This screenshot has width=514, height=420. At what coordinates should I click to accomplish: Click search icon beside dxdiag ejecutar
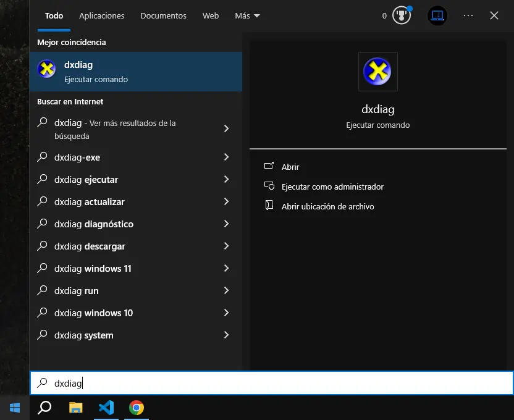pyautogui.click(x=42, y=179)
